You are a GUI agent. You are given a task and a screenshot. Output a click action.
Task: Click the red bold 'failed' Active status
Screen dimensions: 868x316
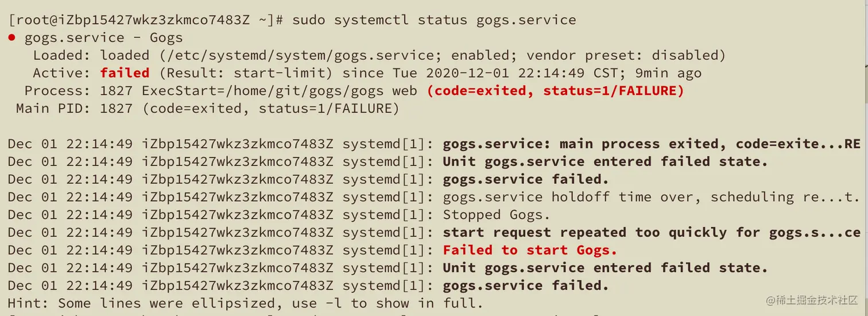[125, 73]
